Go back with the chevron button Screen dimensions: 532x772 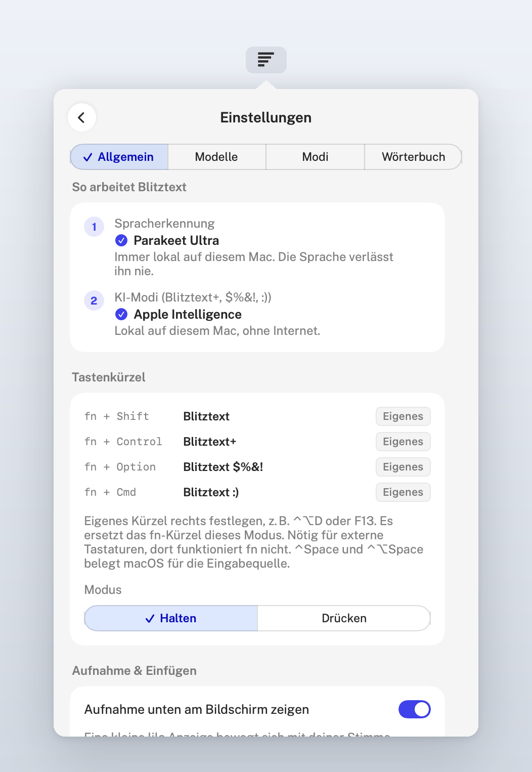(82, 117)
